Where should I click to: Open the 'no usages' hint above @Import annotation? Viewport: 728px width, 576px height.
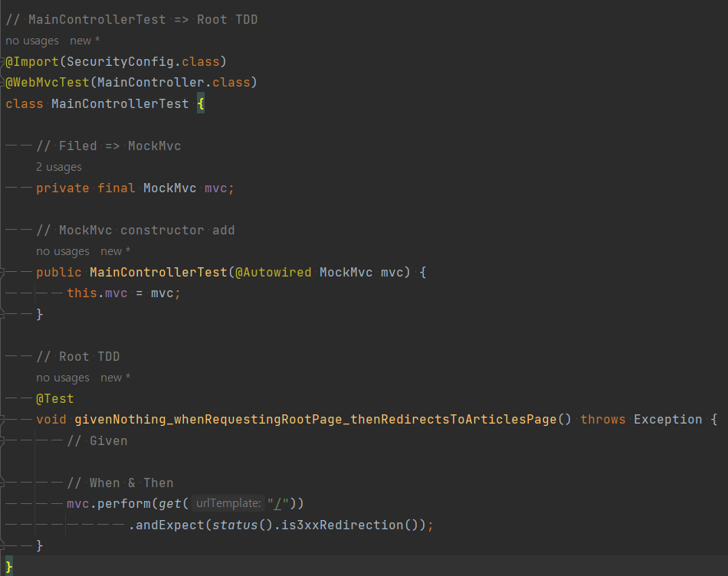32,41
